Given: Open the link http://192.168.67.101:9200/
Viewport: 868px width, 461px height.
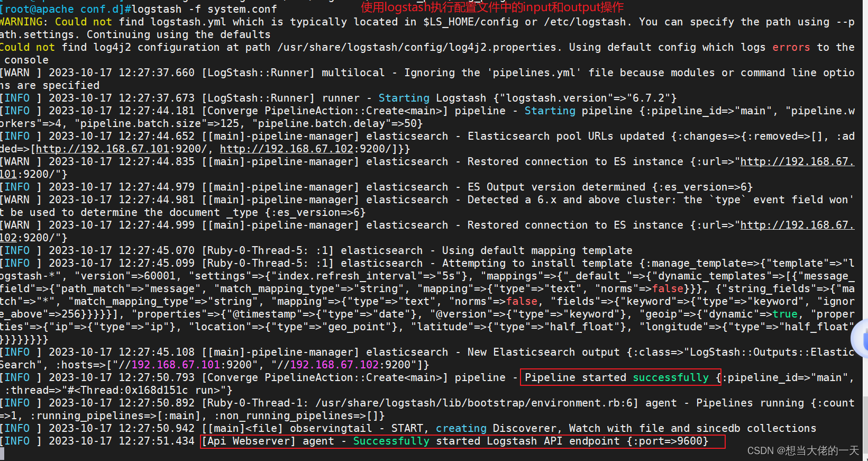Looking at the screenshot, I should point(122,149).
